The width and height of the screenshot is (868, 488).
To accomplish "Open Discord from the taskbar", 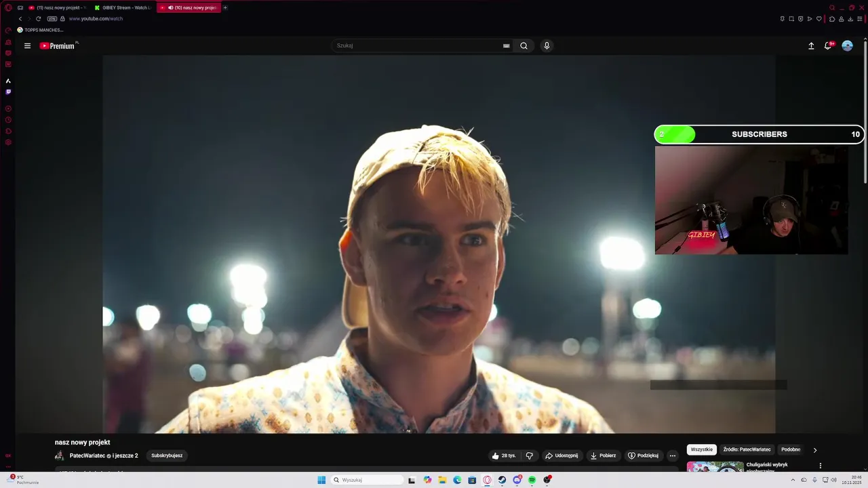I will 517,480.
